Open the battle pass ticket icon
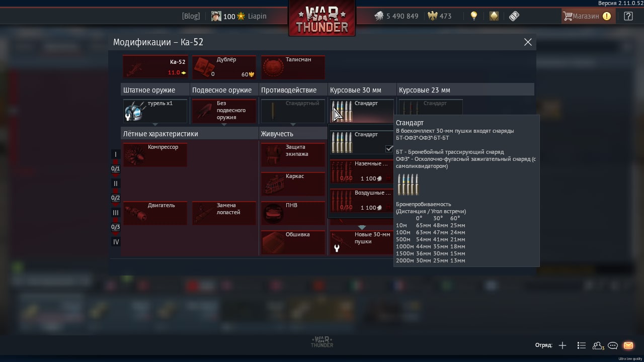Viewport: 644px width, 362px height. 514,16
